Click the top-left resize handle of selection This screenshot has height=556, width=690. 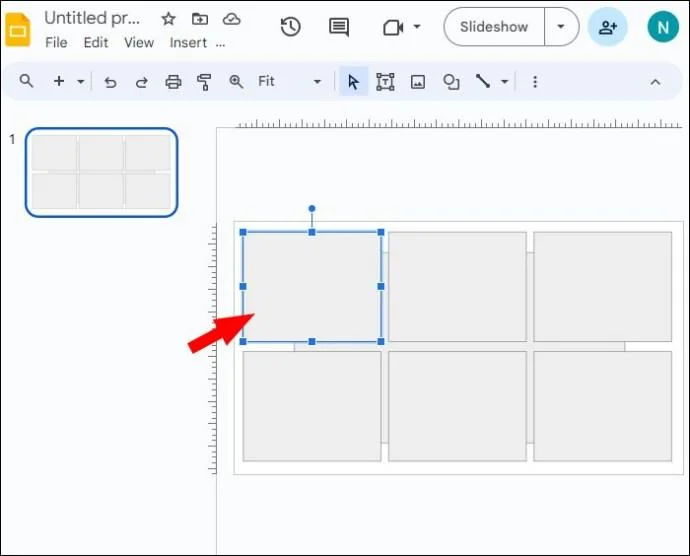coord(243,232)
